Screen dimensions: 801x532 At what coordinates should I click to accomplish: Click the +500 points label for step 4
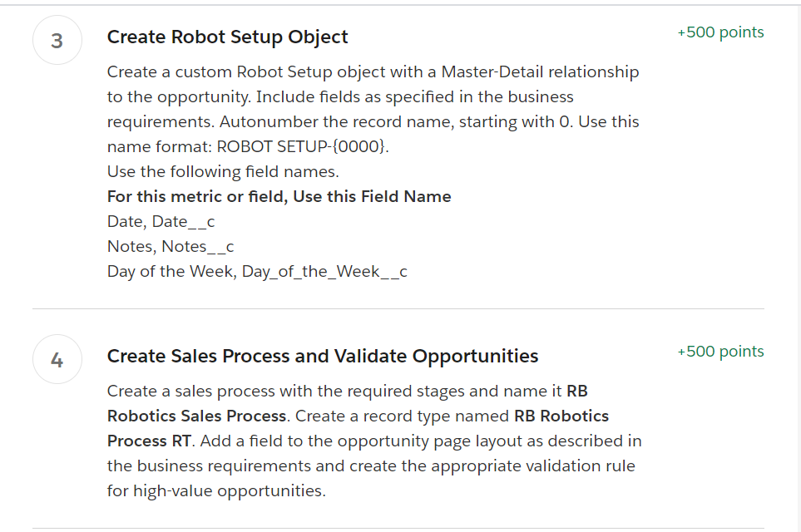pyautogui.click(x=720, y=352)
